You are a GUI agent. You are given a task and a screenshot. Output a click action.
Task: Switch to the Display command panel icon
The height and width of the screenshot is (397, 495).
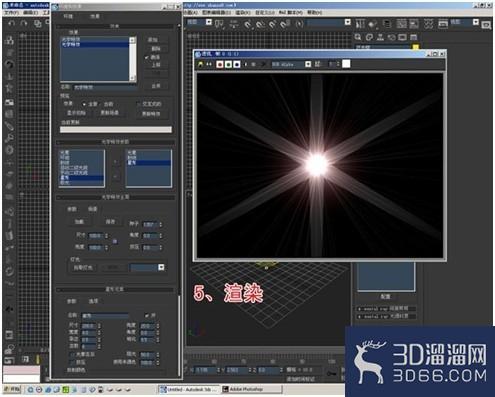pos(402,37)
